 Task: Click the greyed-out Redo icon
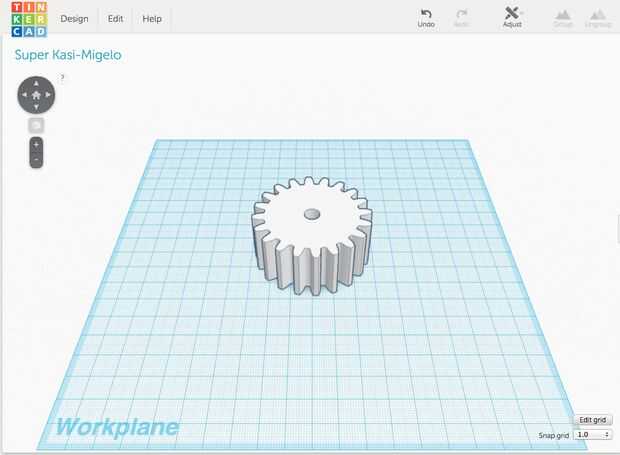point(461,18)
